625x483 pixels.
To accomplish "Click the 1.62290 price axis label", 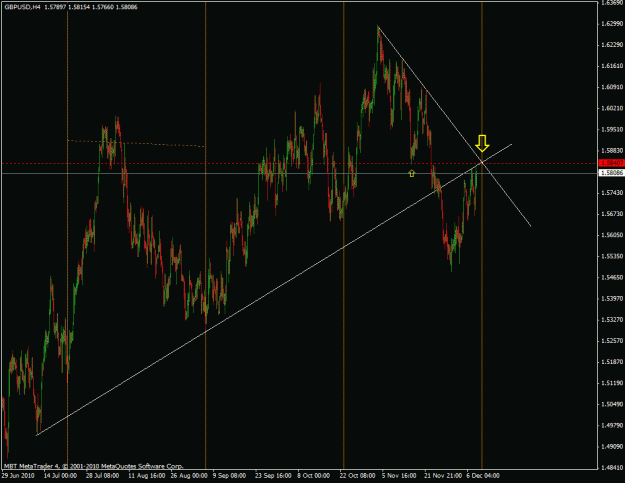I will 612,45.
